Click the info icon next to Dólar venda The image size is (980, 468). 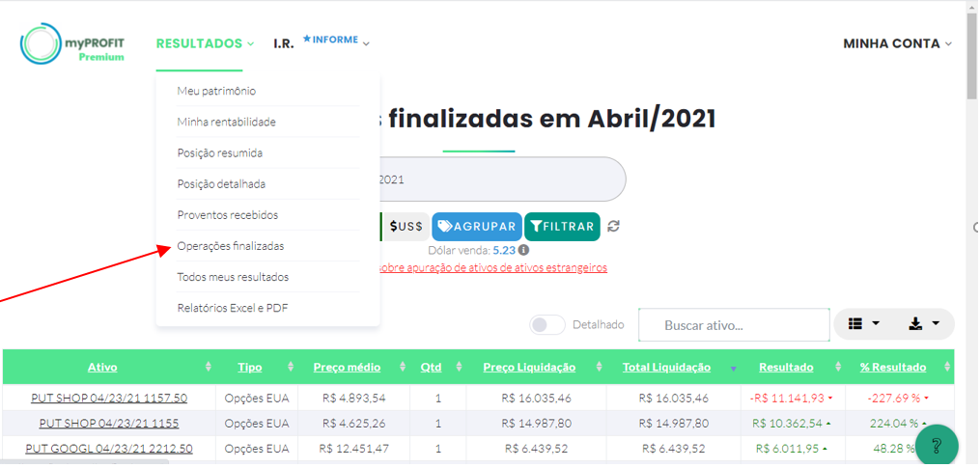523,251
